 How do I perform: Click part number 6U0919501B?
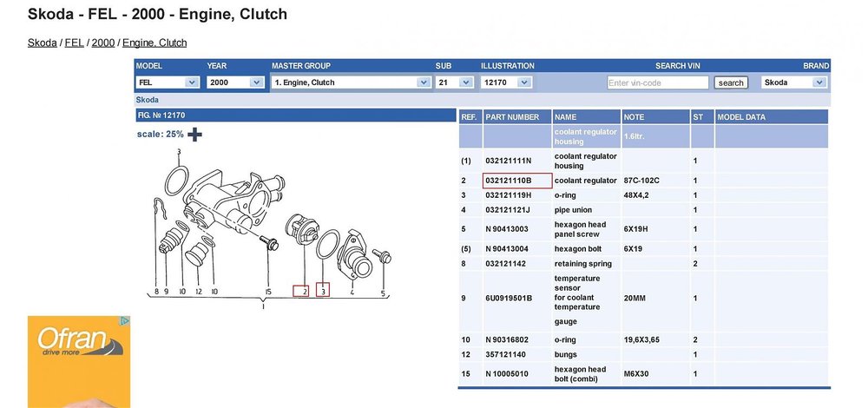[509, 299]
